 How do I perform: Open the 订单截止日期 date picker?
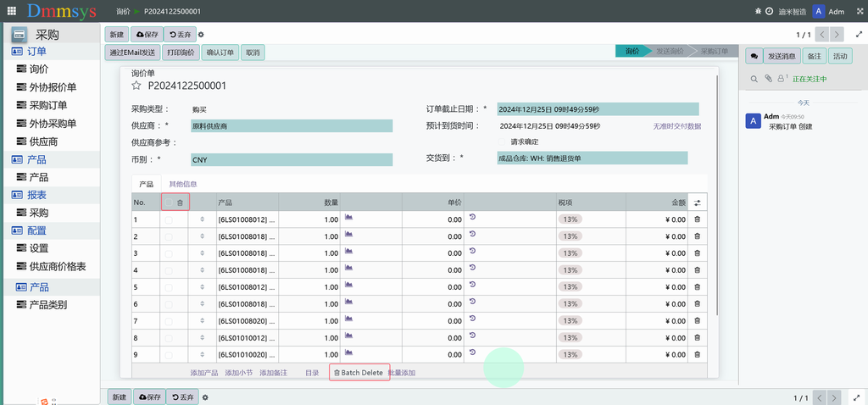(598, 109)
